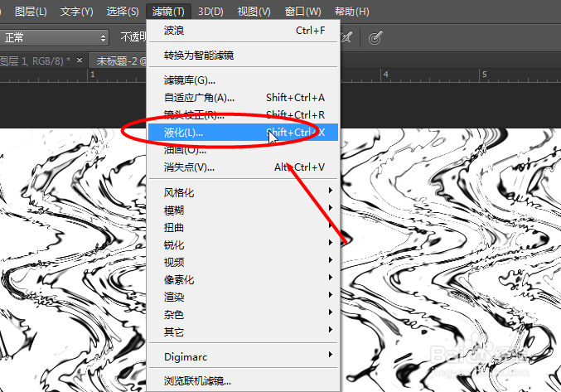Image resolution: width=561 pixels, height=392 pixels.
Task: Apply last filter 波浪
Action: 244,31
